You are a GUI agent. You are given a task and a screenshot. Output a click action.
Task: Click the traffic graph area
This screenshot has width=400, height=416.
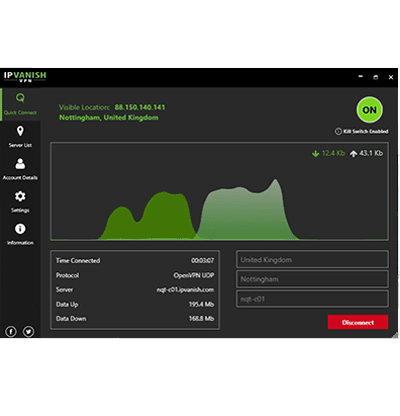tap(219, 191)
